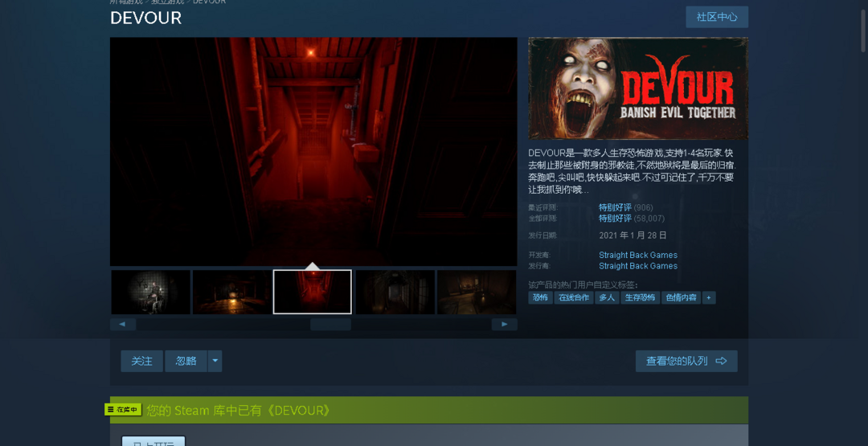The height and width of the screenshot is (446, 868).
Task: Click the DEVOUR header capsule image
Action: (x=637, y=88)
